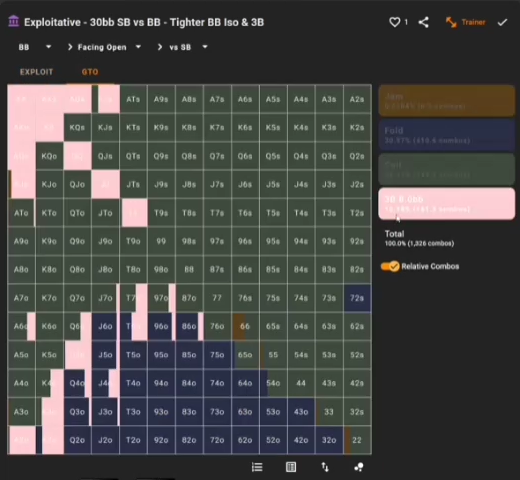The height and width of the screenshot is (480, 520).
Task: Click the up-down swap arrows icon
Action: click(x=325, y=467)
